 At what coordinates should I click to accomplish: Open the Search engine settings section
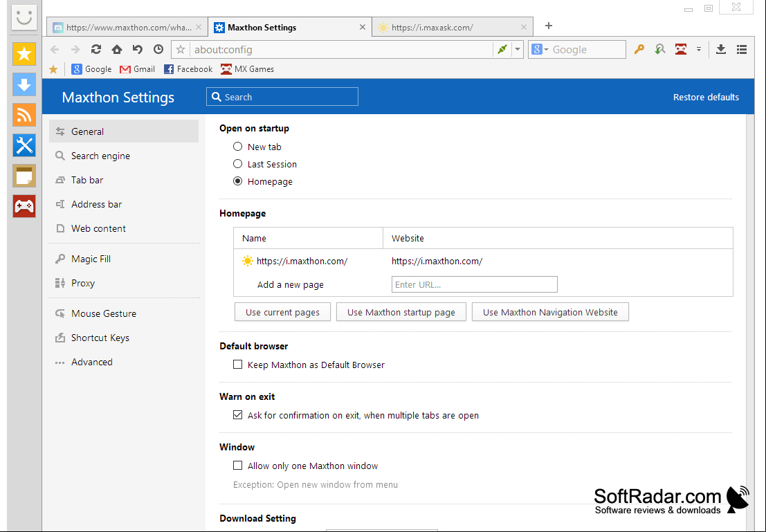click(124, 156)
